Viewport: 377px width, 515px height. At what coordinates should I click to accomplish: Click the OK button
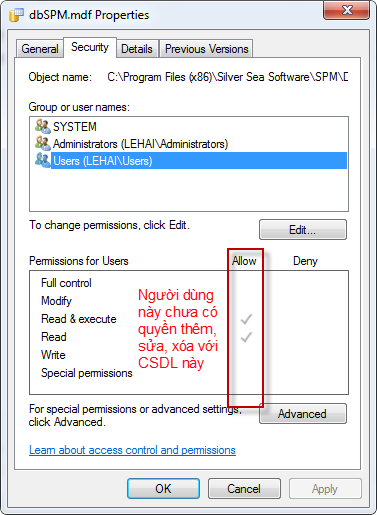tap(163, 489)
